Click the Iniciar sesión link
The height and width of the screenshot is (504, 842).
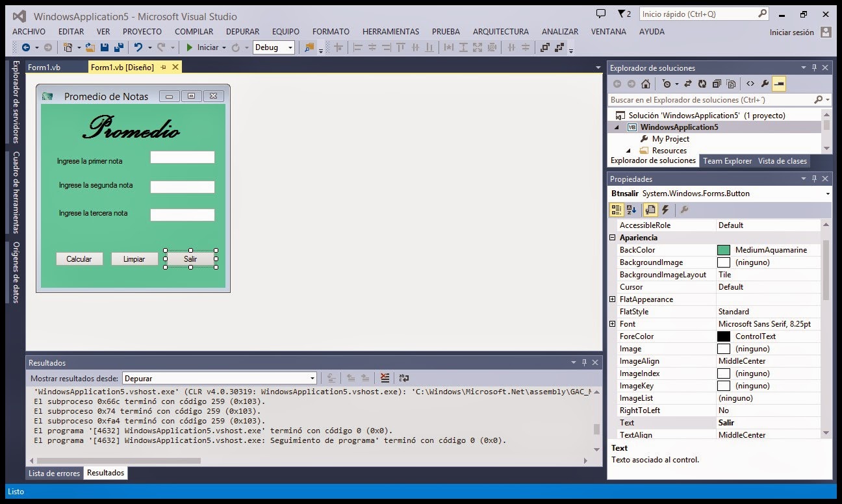click(x=790, y=32)
